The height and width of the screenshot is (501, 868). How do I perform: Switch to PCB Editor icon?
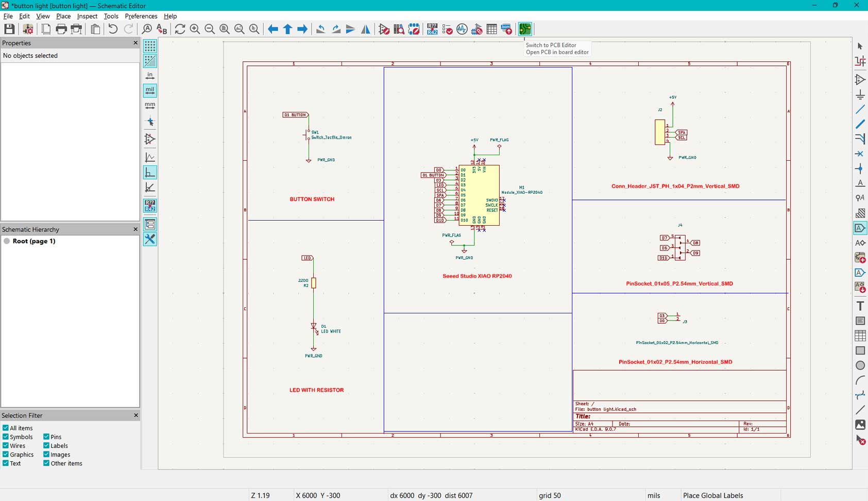click(x=524, y=29)
